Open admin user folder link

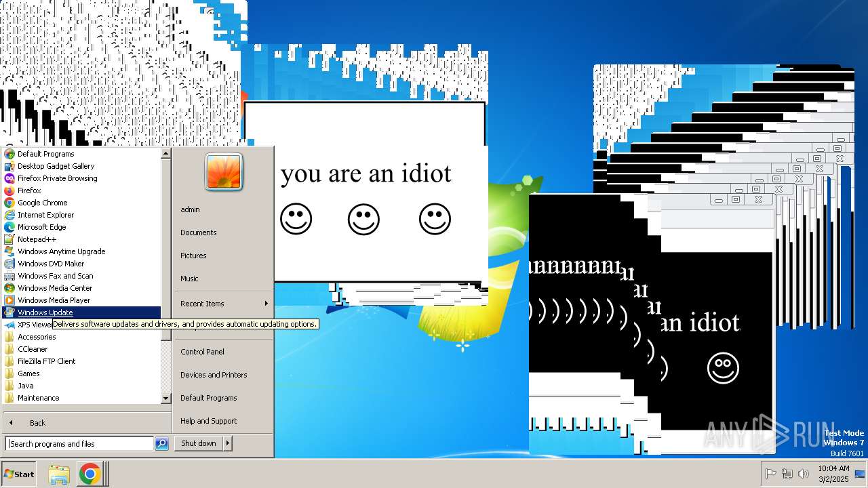[190, 209]
